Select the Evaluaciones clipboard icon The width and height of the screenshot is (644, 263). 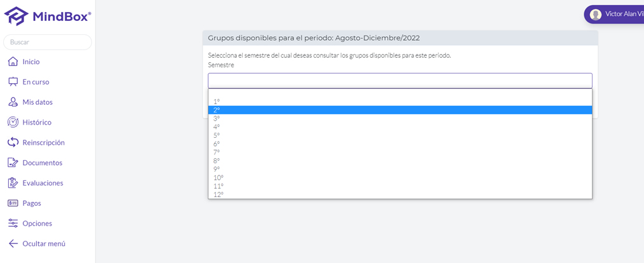point(13,183)
